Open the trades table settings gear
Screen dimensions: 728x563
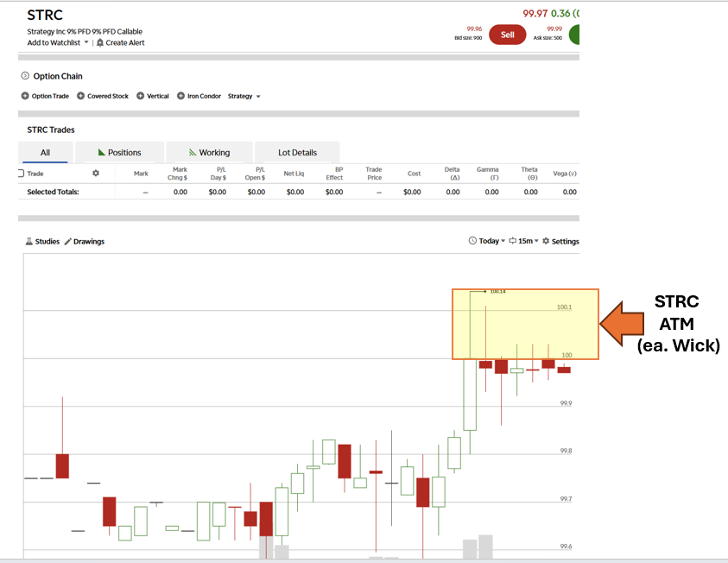[96, 173]
